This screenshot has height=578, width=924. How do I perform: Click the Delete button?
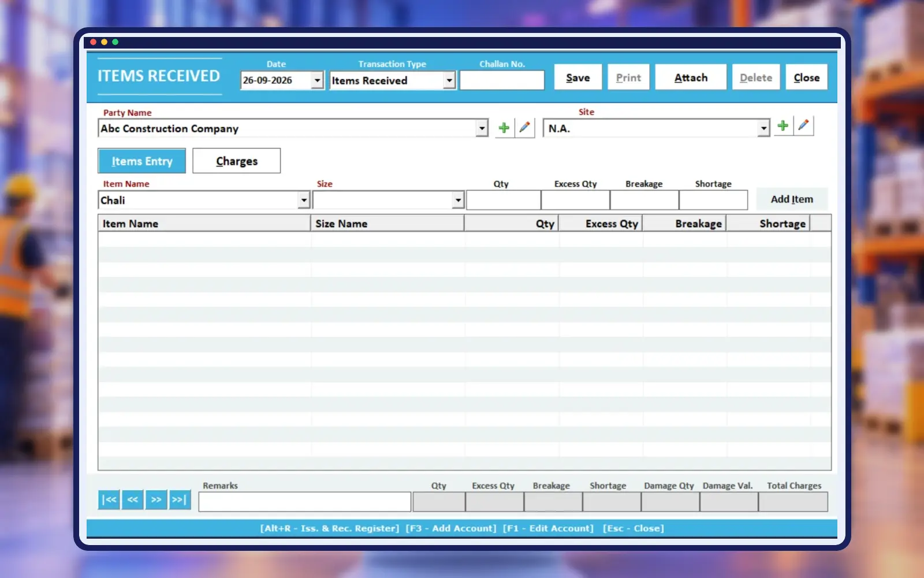756,77
